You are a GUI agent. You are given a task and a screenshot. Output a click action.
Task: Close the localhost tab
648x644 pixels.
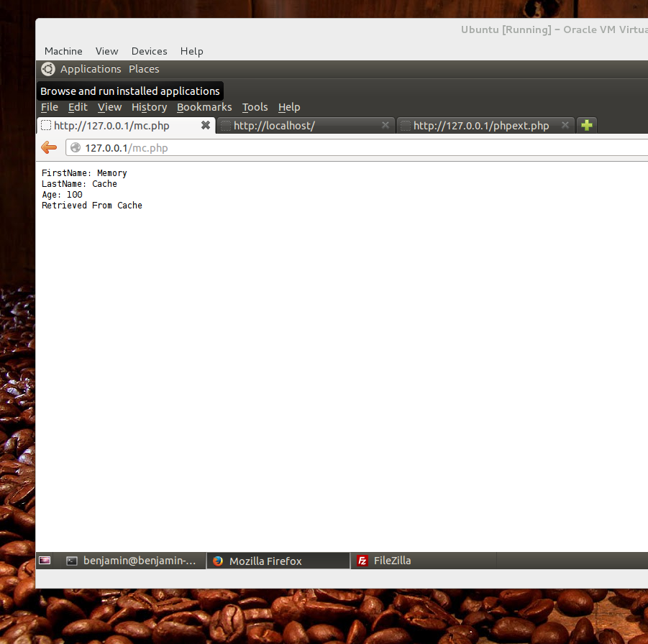tap(385, 125)
